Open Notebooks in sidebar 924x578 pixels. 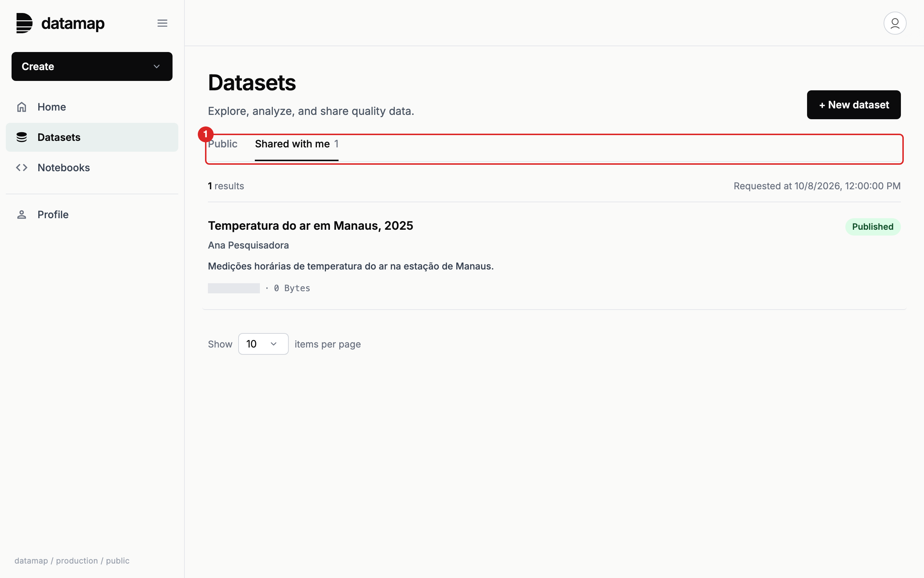pyautogui.click(x=92, y=167)
